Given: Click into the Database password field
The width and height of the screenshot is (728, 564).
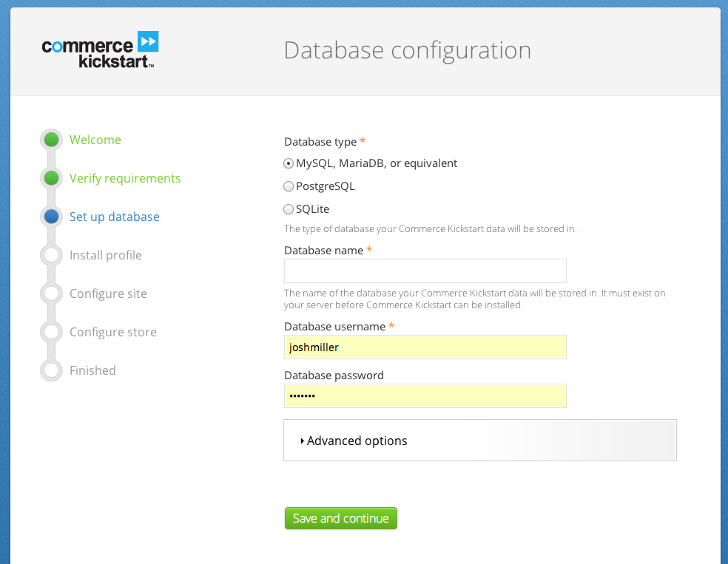Looking at the screenshot, I should 425,395.
